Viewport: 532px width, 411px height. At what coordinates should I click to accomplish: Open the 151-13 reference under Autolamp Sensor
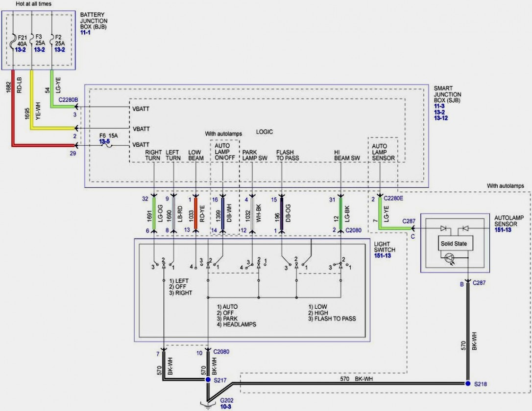(x=503, y=229)
